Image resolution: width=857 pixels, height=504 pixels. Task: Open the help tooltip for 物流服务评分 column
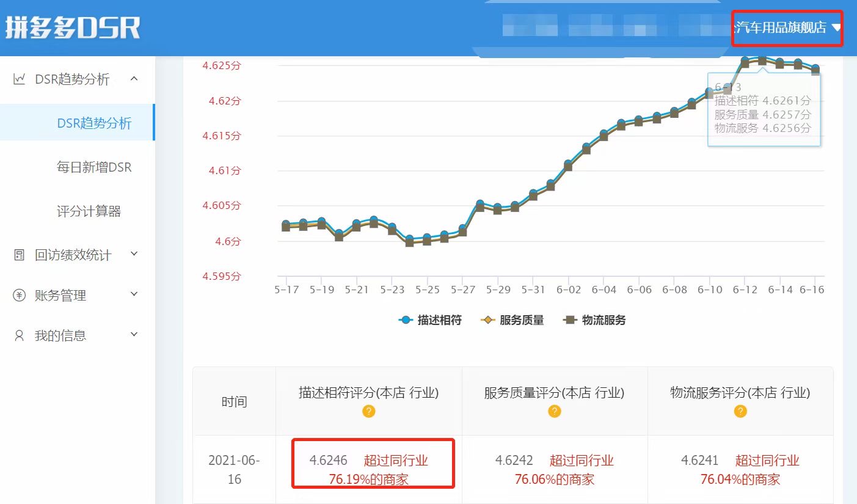pos(740,411)
